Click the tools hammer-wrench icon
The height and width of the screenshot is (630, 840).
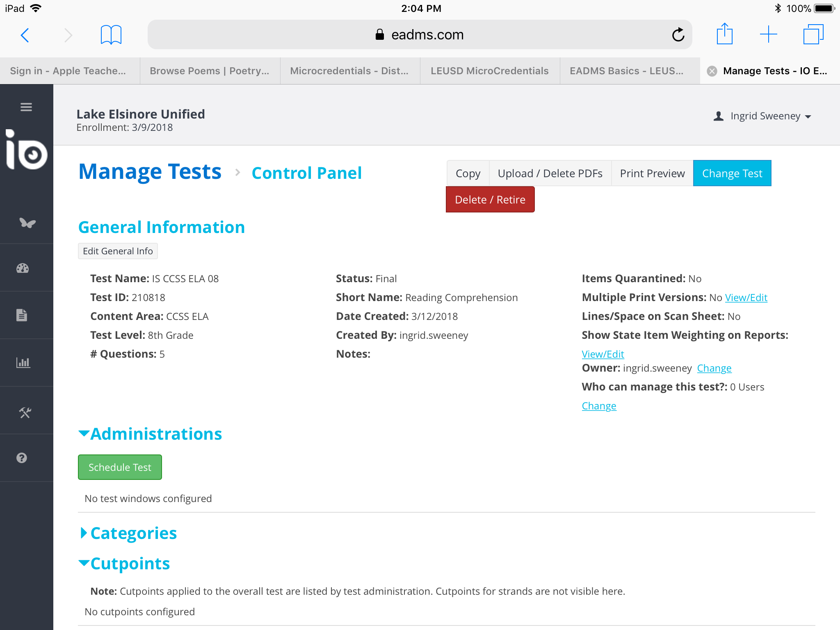click(25, 412)
